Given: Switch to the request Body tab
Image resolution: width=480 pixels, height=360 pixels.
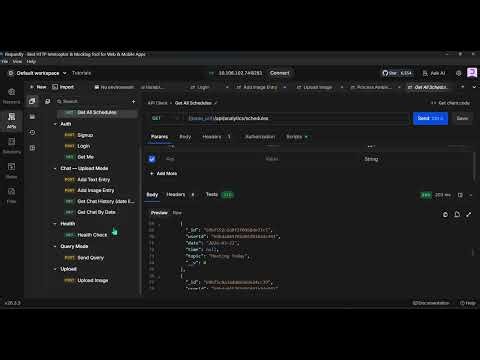Looking at the screenshot, I should click(185, 137).
